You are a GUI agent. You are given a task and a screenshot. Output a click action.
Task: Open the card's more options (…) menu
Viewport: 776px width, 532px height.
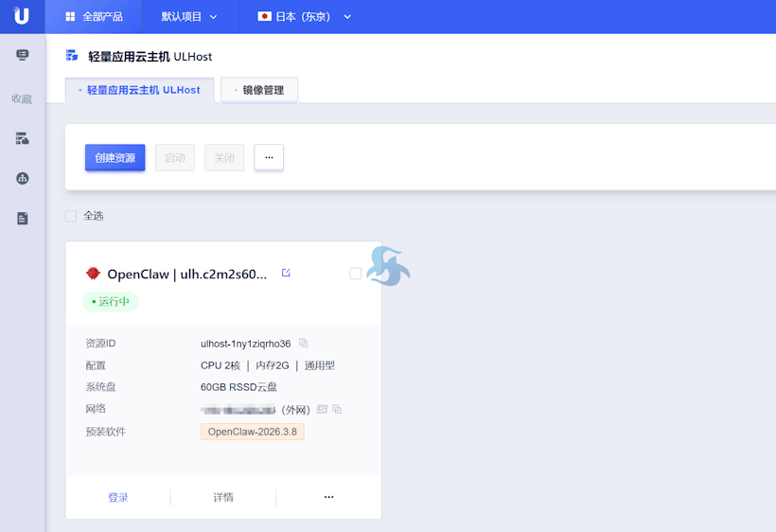(328, 497)
